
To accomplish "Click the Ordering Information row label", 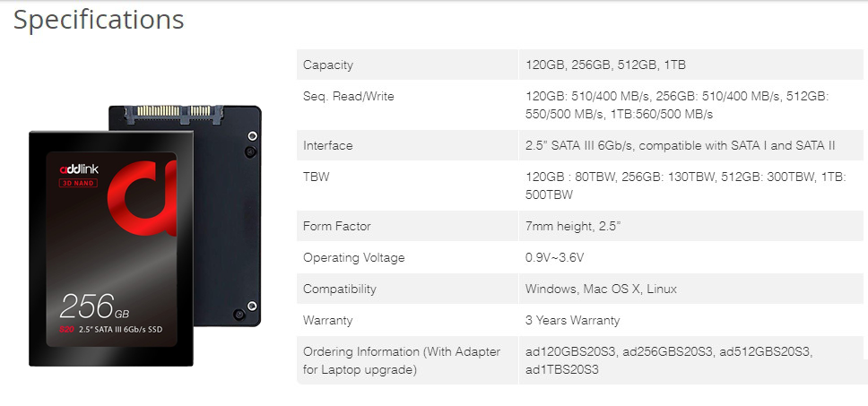I will [402, 360].
